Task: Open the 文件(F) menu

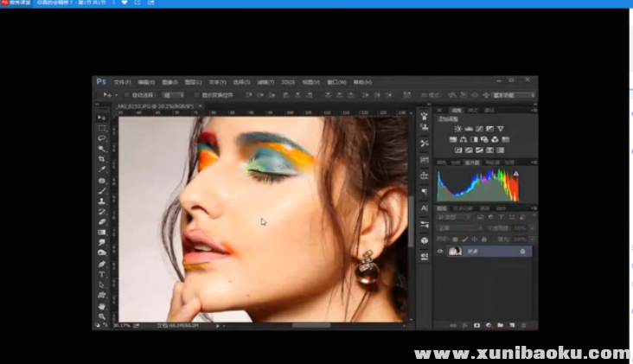Action: pos(124,82)
